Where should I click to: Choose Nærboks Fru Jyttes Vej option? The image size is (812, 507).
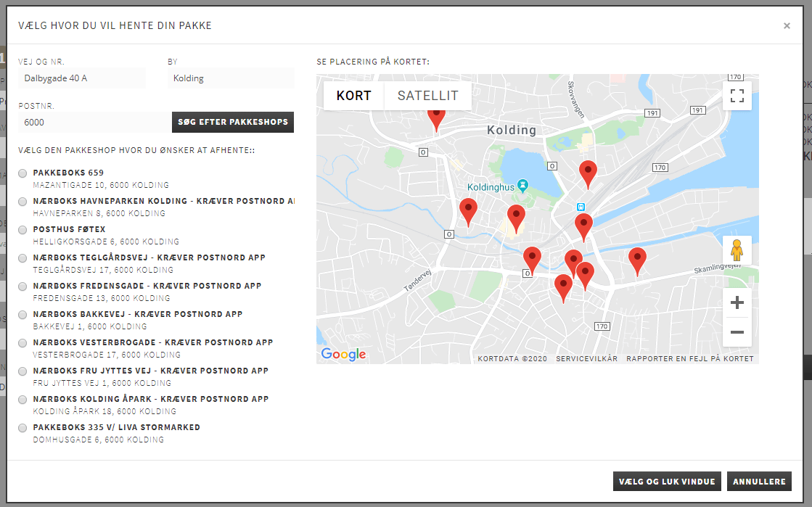[x=22, y=371]
